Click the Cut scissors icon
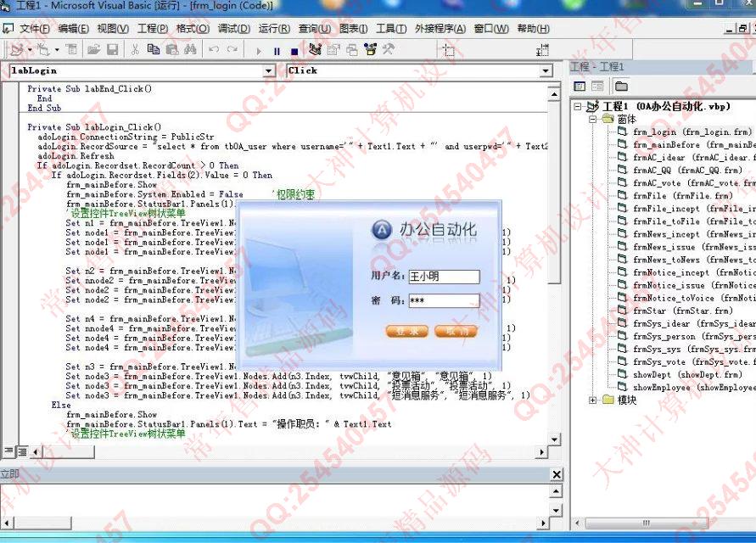This screenshot has width=756, height=543. pyautogui.click(x=136, y=49)
